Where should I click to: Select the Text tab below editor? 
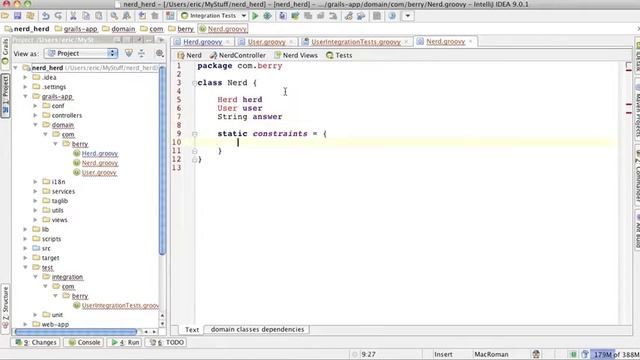click(x=191, y=329)
